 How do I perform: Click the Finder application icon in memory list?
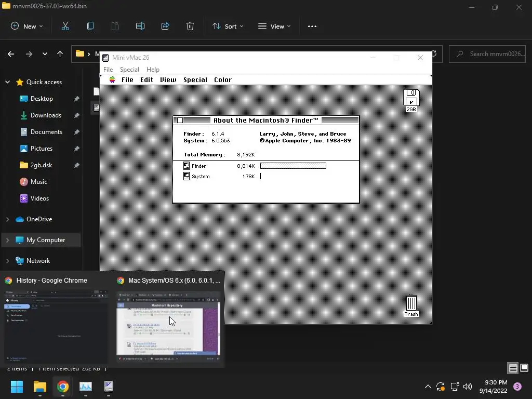[x=187, y=166]
